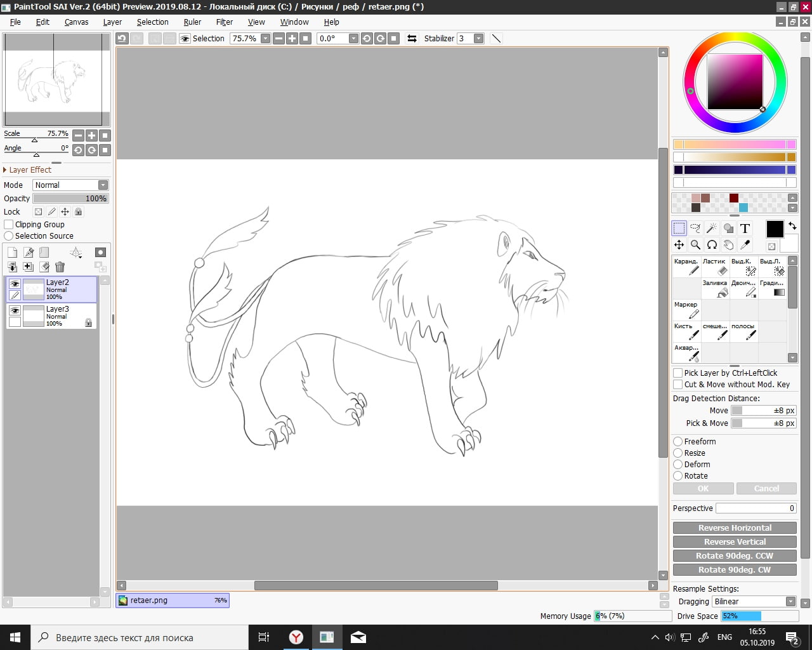Select the Text tool

pos(745,229)
